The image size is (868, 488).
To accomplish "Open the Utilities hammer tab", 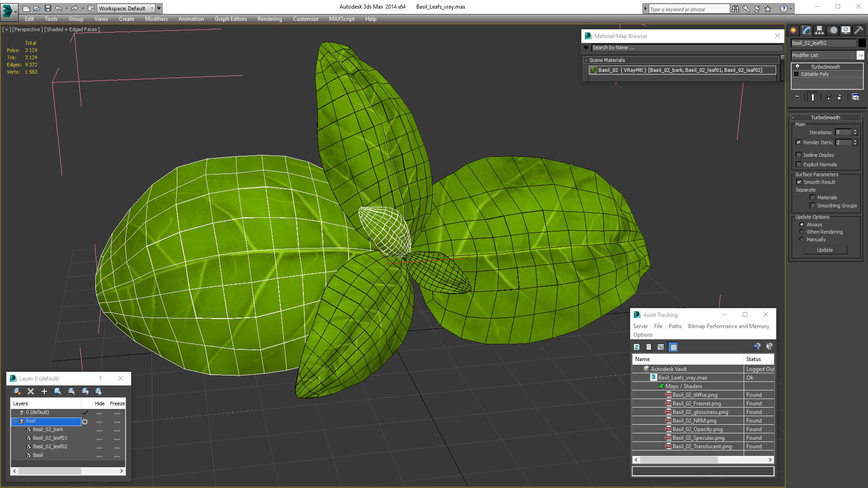I will 859,30.
